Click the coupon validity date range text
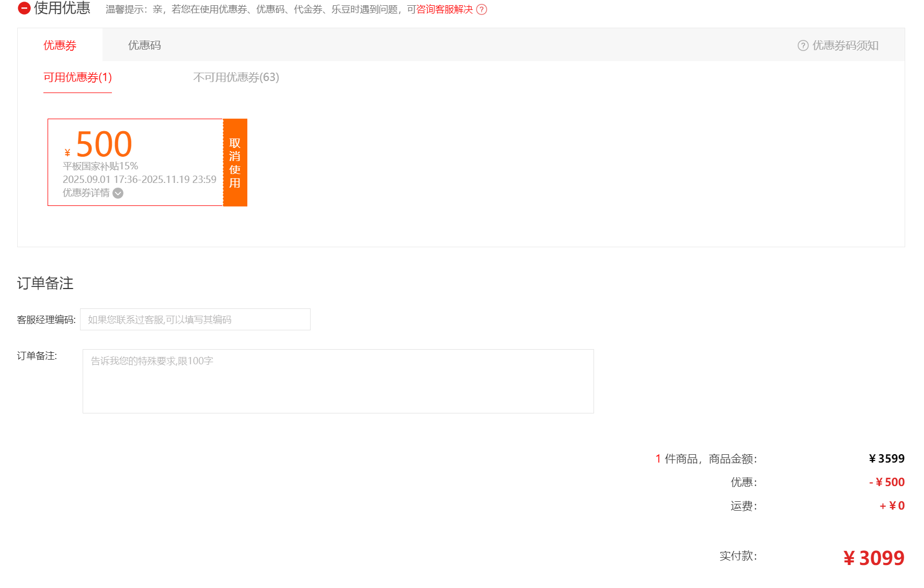 pos(139,179)
